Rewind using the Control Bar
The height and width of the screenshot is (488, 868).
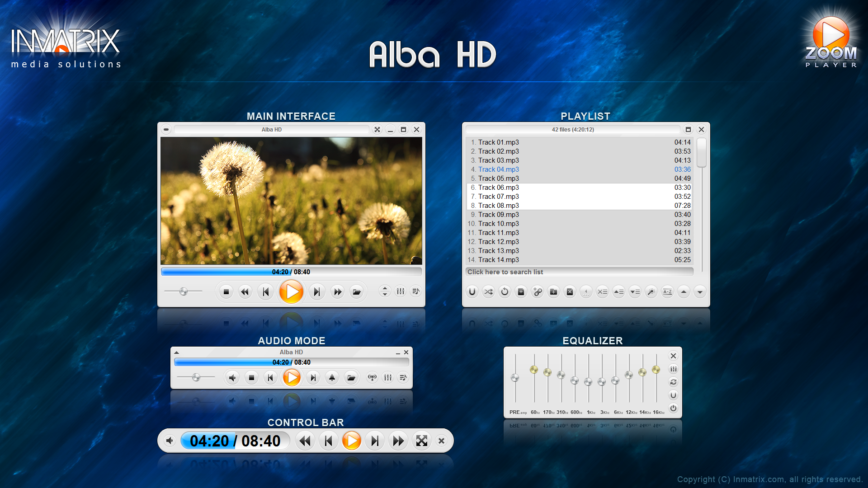305,441
